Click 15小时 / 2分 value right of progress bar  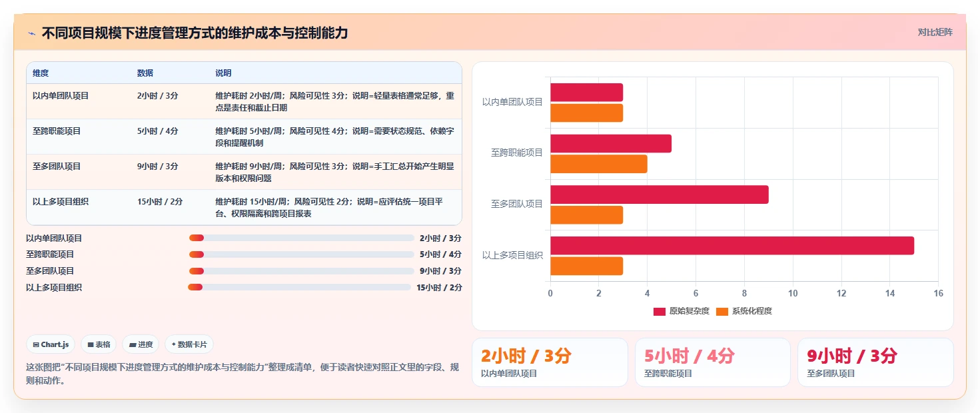click(439, 288)
